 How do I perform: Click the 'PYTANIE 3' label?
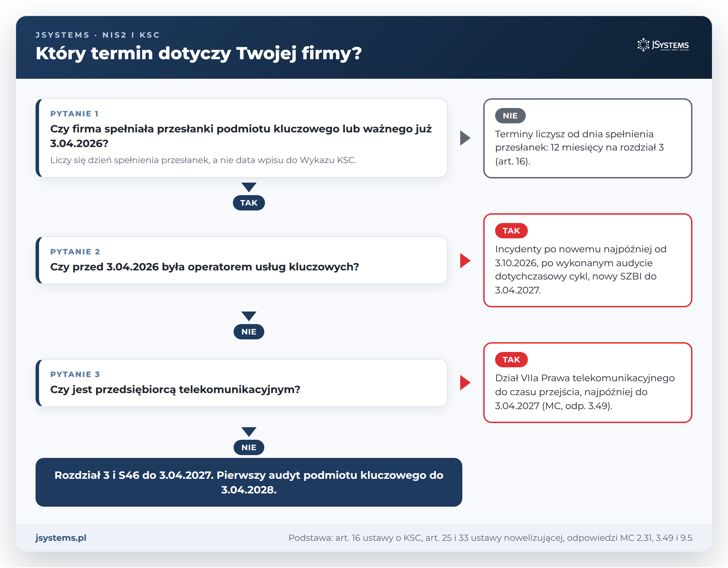coord(75,374)
